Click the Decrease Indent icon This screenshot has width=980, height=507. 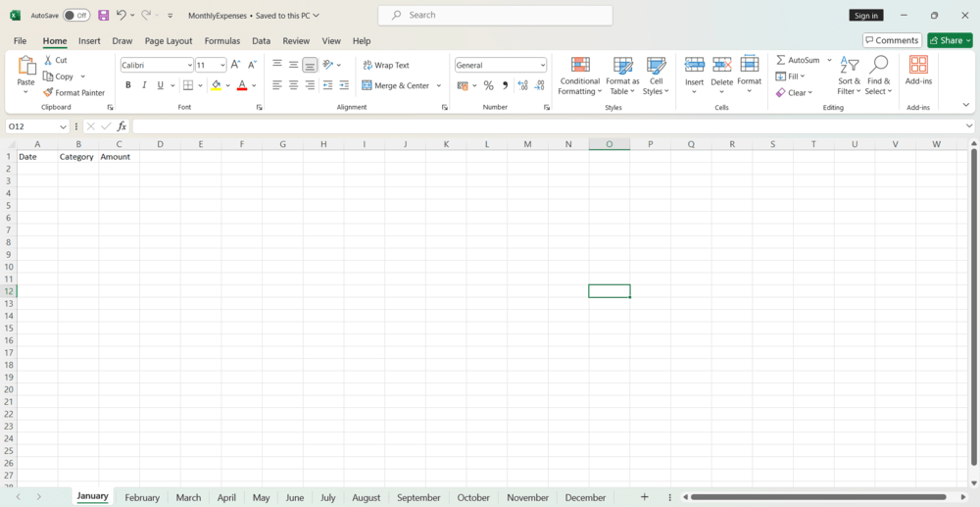point(327,85)
